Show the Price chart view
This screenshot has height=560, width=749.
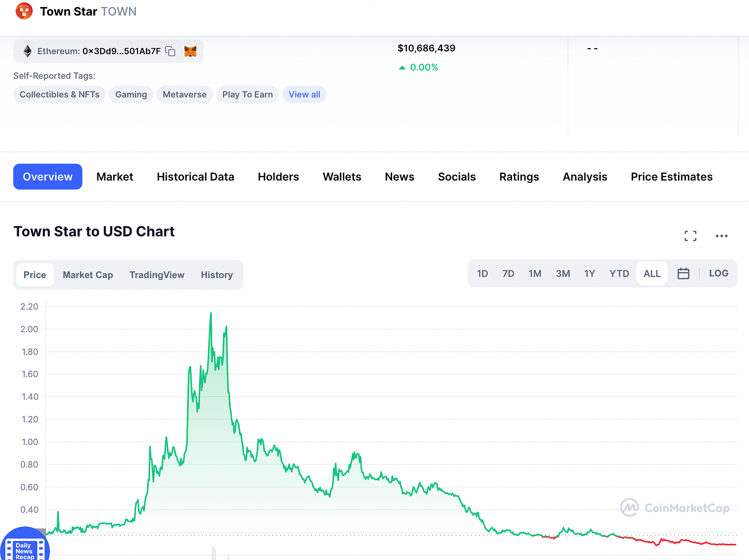(x=35, y=275)
